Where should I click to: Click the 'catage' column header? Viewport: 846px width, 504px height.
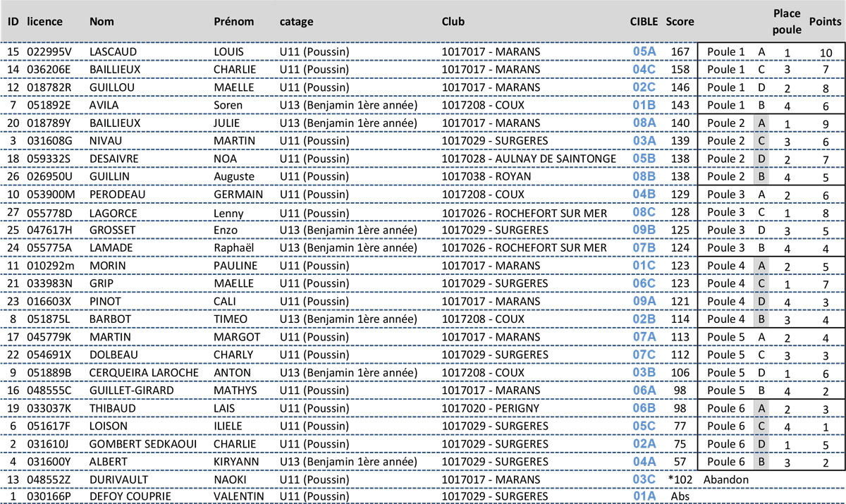click(296, 22)
